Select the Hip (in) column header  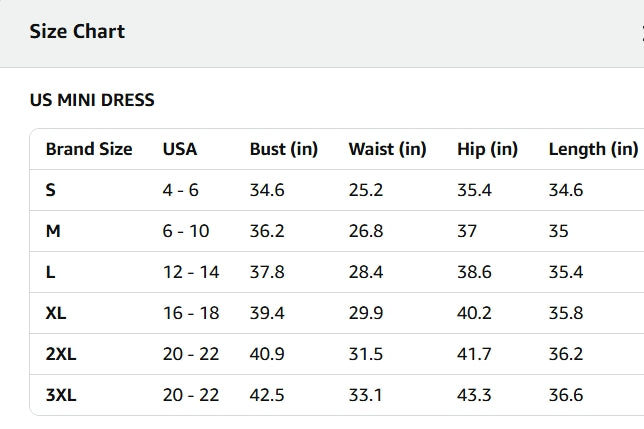(x=487, y=150)
